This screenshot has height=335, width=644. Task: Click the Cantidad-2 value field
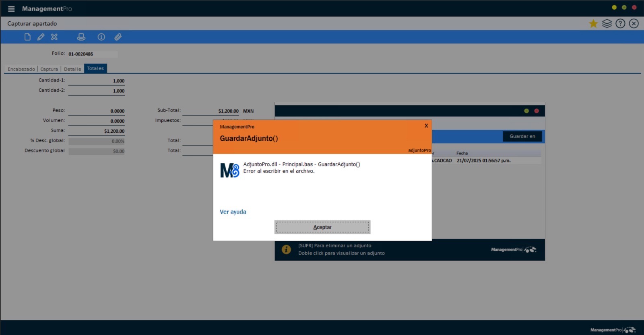click(97, 91)
